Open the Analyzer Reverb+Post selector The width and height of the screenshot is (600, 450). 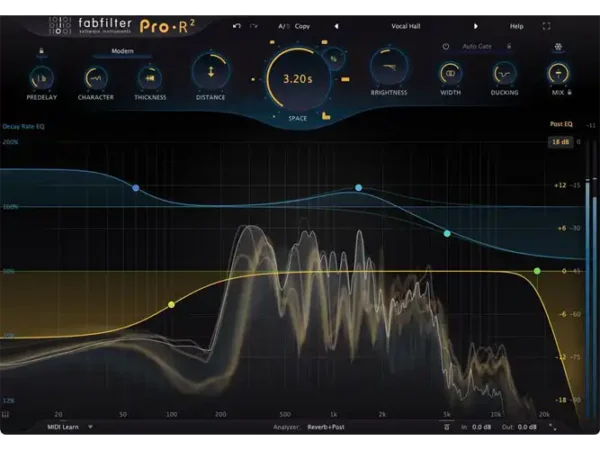[x=326, y=427]
